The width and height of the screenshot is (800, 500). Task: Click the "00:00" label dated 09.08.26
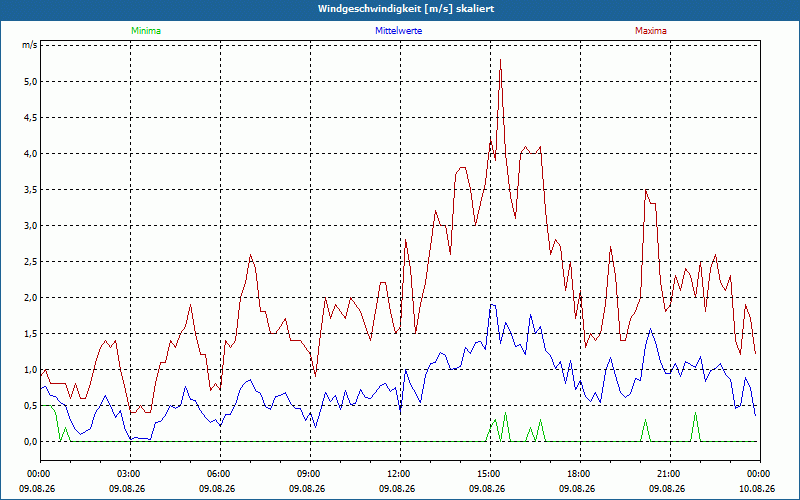(40, 474)
